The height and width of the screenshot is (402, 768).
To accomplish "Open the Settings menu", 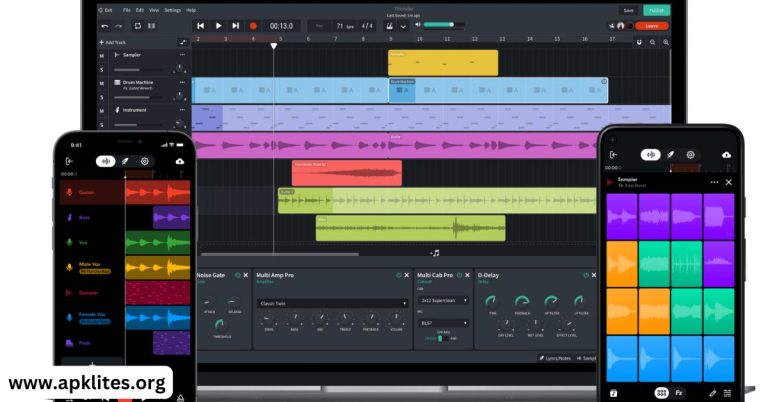I will tap(173, 10).
